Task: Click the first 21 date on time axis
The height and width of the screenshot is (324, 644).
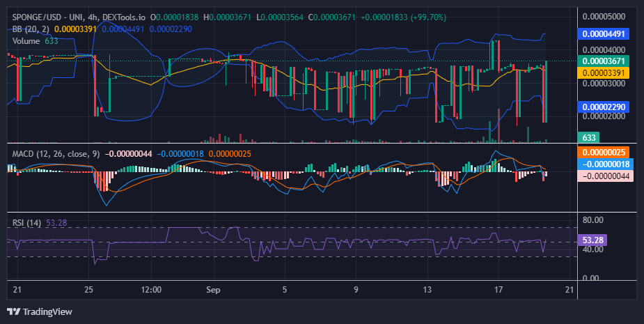Action: click(x=17, y=290)
